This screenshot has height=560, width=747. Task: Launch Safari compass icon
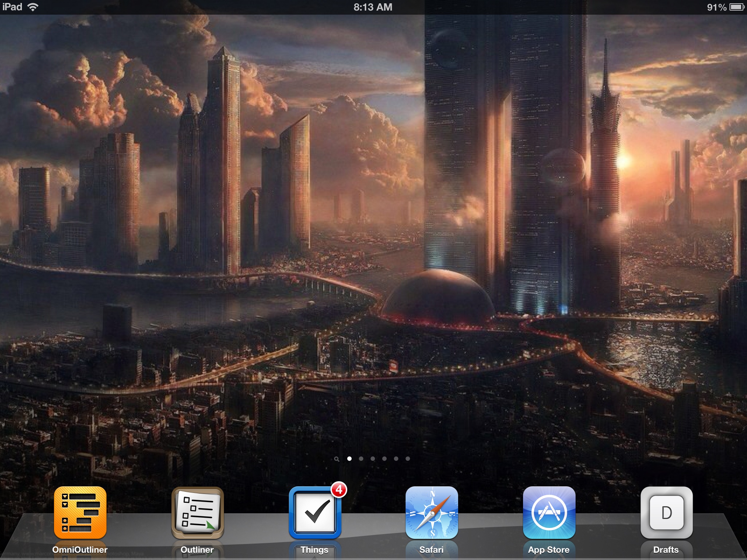[431, 512]
